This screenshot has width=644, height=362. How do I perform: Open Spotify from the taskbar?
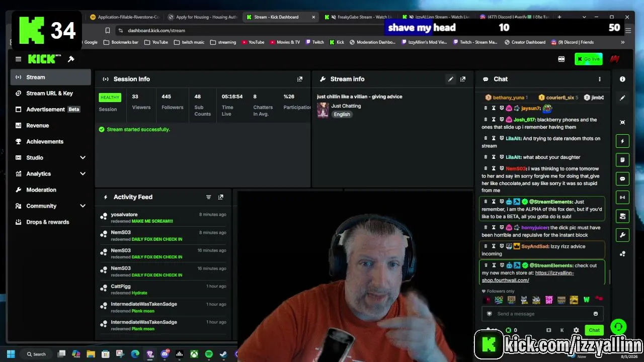(209, 354)
